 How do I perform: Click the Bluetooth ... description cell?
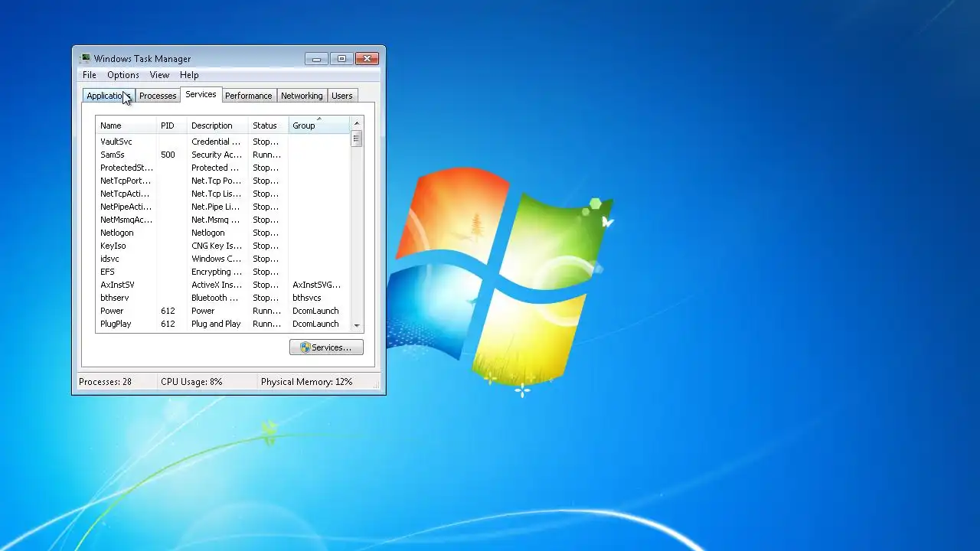click(x=214, y=298)
